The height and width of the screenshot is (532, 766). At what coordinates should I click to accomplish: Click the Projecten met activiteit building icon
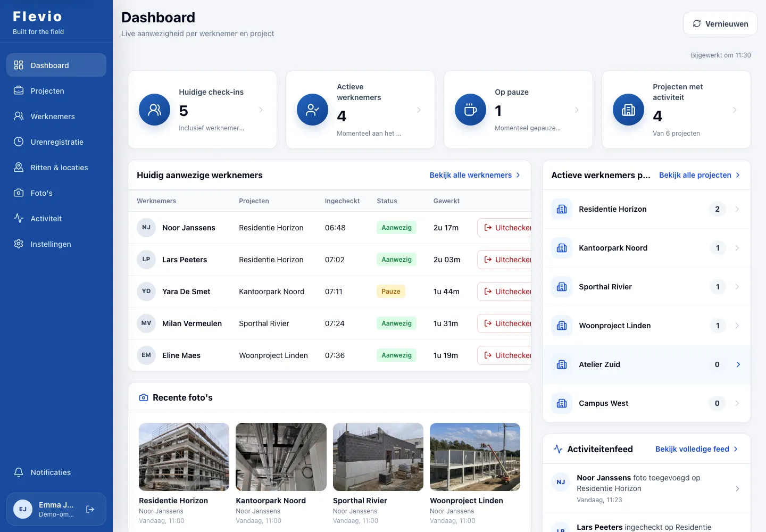click(x=628, y=110)
